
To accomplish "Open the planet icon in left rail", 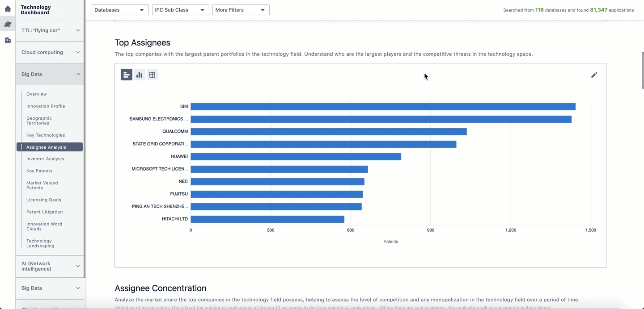I will [x=8, y=25].
